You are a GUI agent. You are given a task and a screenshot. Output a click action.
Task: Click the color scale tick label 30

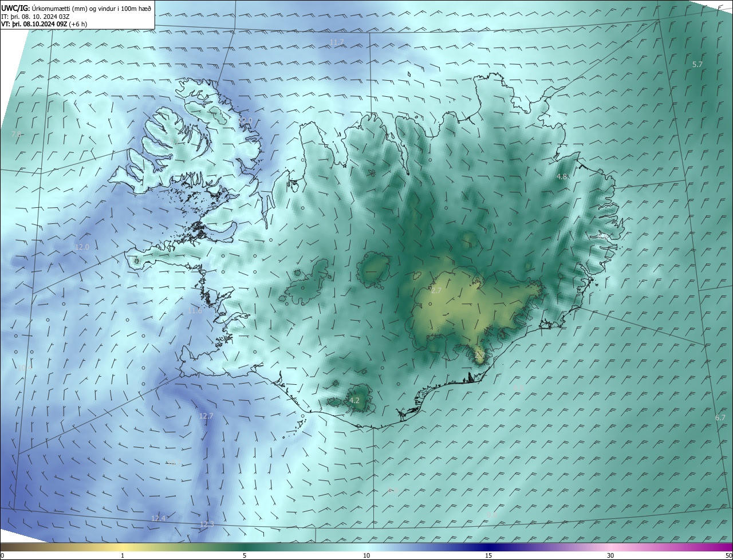point(610,555)
